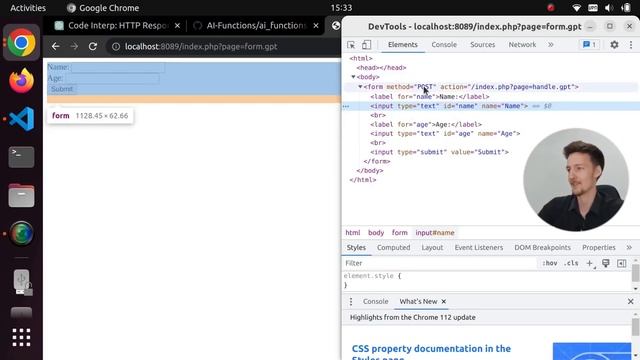This screenshot has width=640, height=360.
Task: Select the input id age row
Action: pos(445,133)
